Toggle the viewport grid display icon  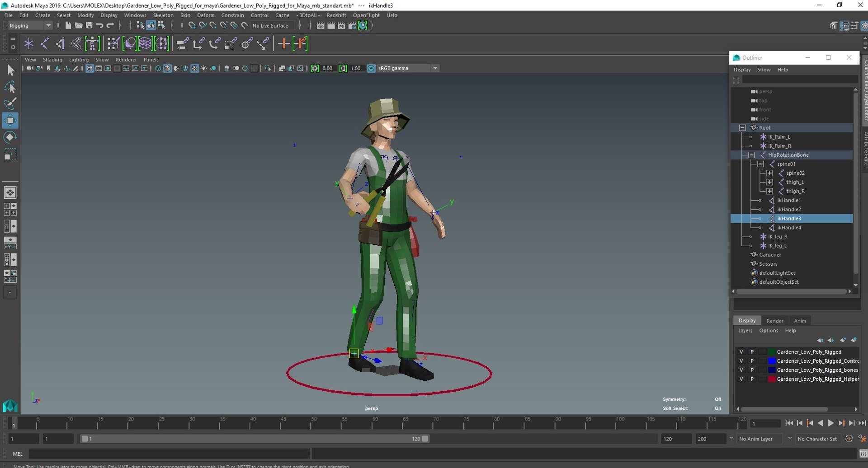click(x=90, y=68)
